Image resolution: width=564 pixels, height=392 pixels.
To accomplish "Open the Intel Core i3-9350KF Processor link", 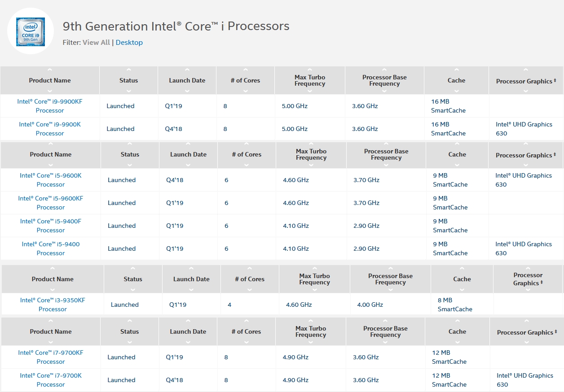I will [53, 305].
